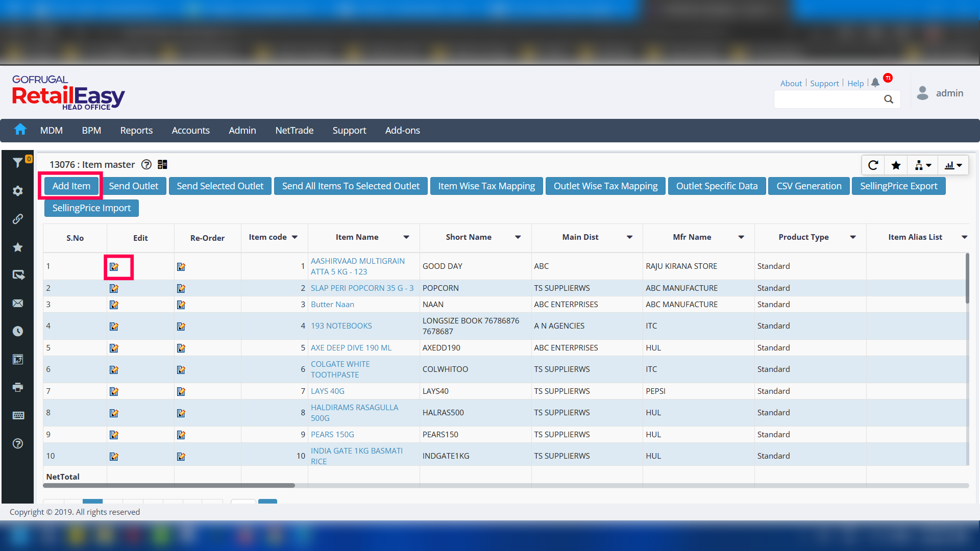The image size is (980, 551).
Task: Open the AXE DEEP DIVE 190 ML link
Action: [x=351, y=347]
